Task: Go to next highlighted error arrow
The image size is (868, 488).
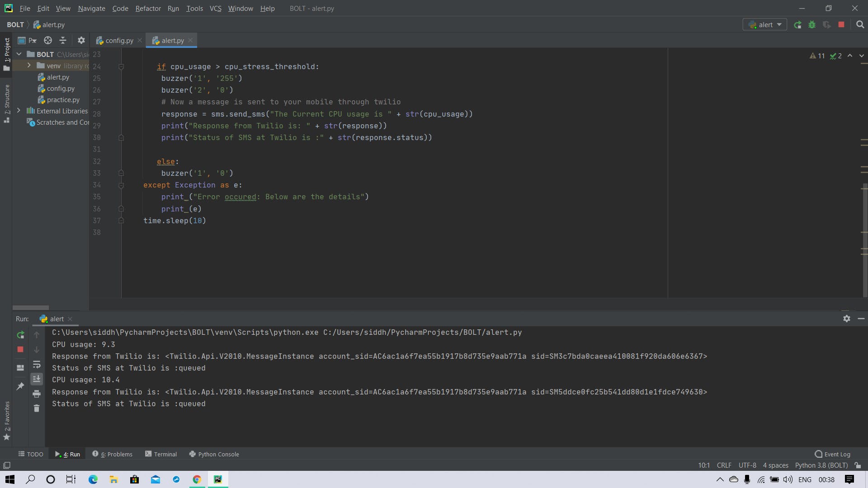Action: point(861,56)
